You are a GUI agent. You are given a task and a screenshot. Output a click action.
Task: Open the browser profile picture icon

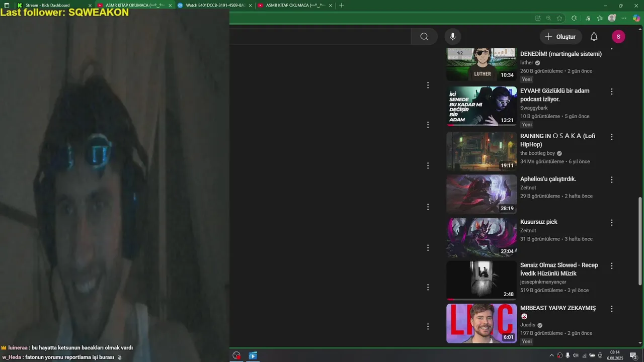(612, 18)
